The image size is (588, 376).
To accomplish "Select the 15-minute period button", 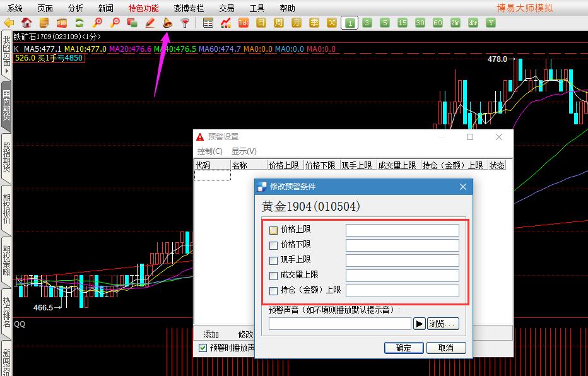I will pos(403,23).
